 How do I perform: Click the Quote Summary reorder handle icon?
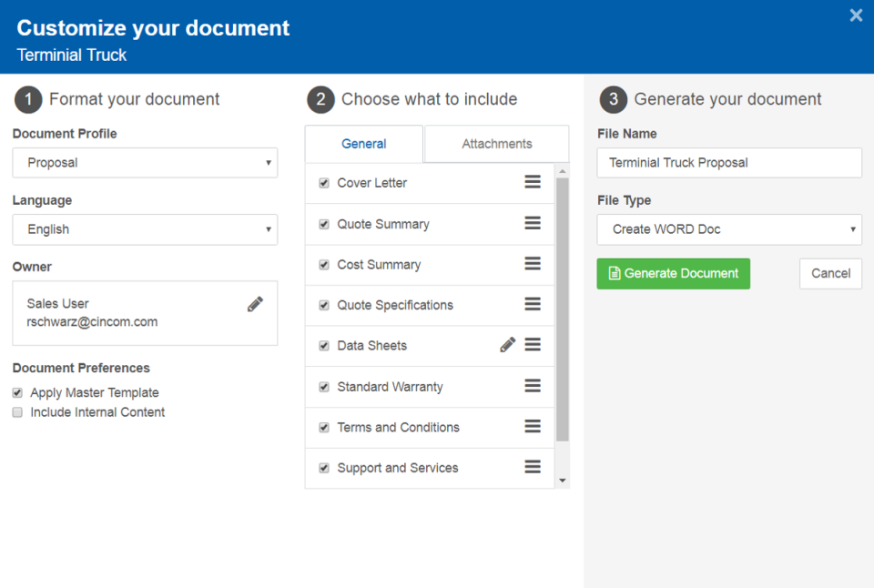tap(533, 223)
